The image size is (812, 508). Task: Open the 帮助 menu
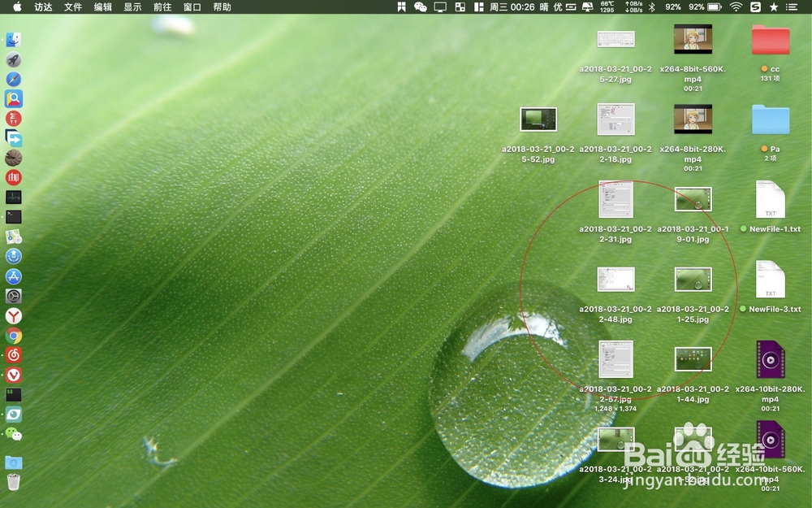point(222,7)
